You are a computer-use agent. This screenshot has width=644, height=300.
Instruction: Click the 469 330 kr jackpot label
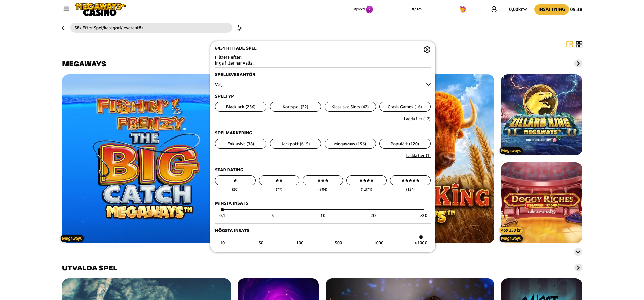point(511,230)
